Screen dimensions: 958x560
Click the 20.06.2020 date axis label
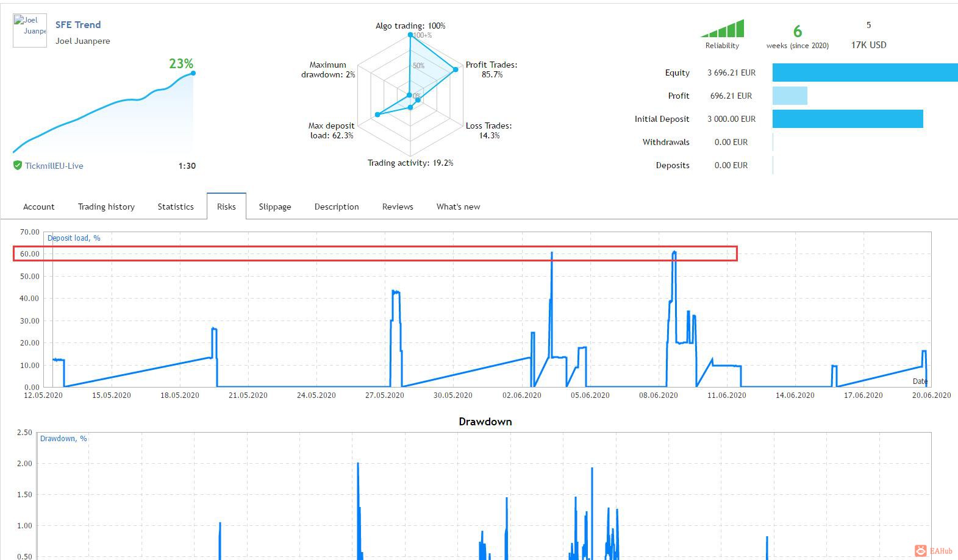[x=931, y=395]
